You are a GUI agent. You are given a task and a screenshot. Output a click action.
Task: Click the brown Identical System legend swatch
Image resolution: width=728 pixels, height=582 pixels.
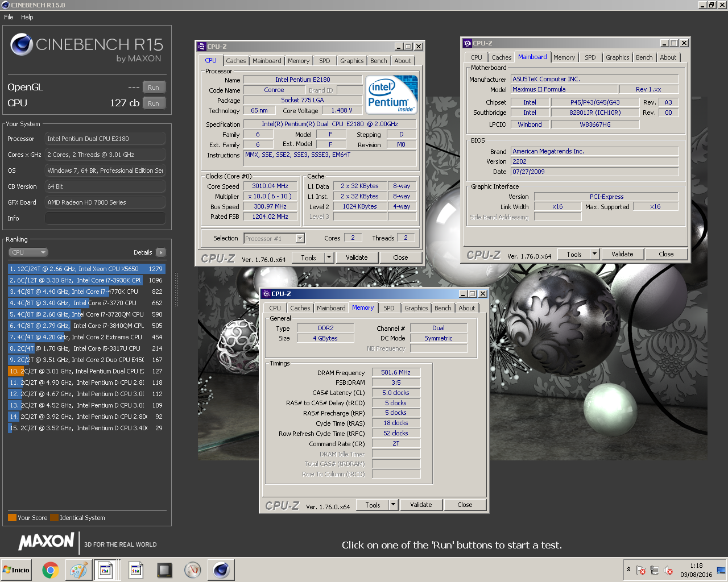54,518
